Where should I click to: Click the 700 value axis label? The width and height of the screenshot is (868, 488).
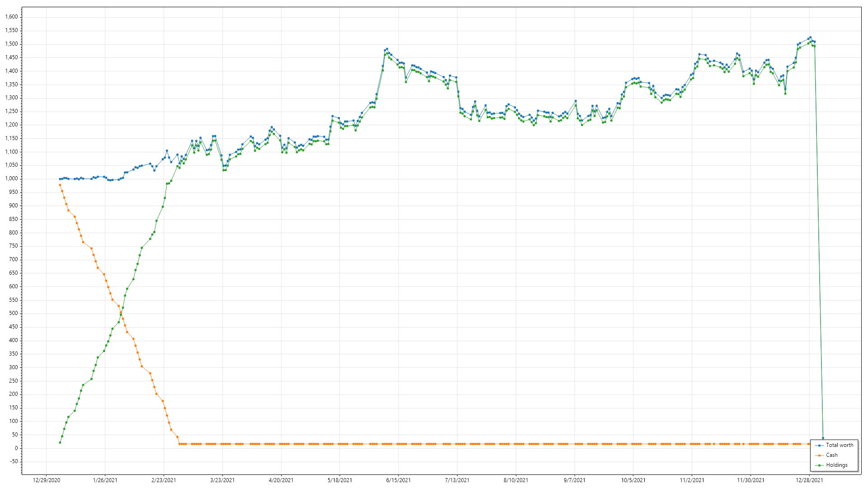[14, 259]
